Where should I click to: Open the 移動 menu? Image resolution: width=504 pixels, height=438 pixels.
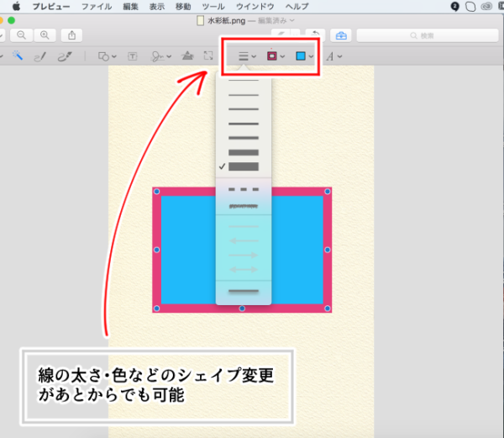(x=183, y=7)
